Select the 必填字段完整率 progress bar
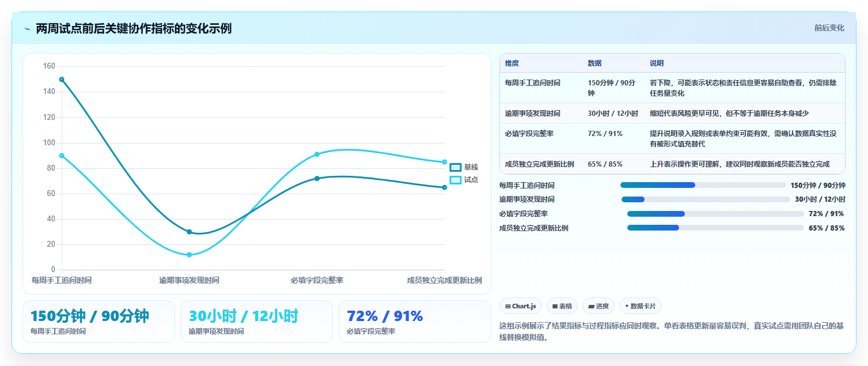The image size is (868, 366). click(715, 214)
